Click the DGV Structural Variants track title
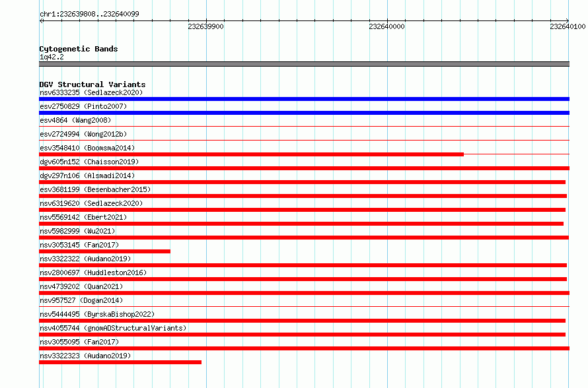The image size is (588, 388). [x=92, y=84]
